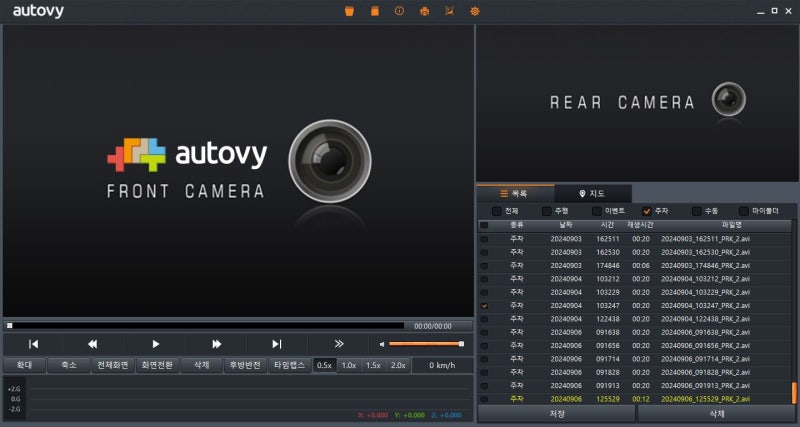The image size is (800, 427).
Task: Select file 20240904_103212_PRK_2.avi
Action: point(635,279)
